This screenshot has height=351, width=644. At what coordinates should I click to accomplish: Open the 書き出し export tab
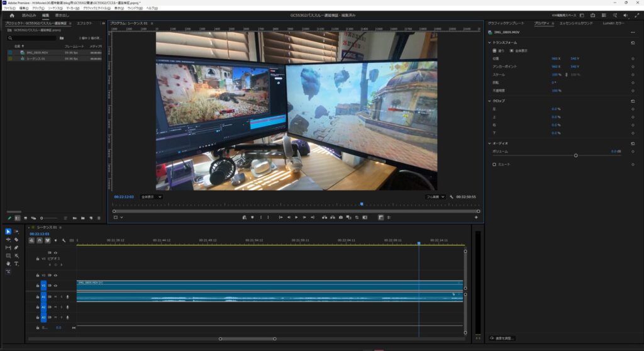click(62, 15)
